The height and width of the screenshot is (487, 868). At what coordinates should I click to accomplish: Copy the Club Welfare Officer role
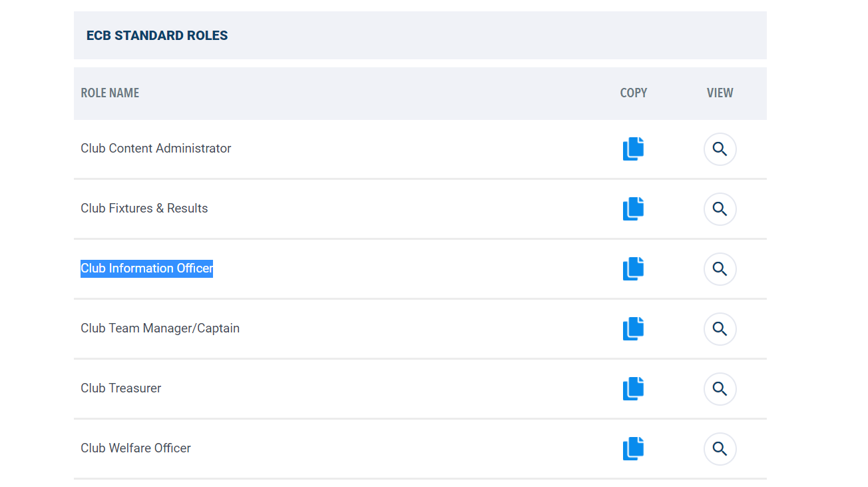click(634, 448)
